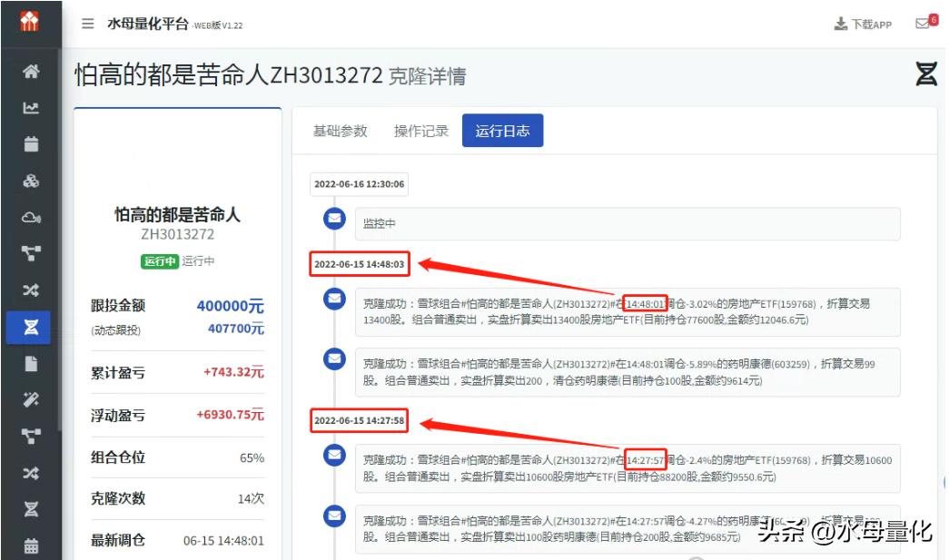Open the calendar icon on the left sidebar
Image resolution: width=949 pixels, height=560 pixels.
click(x=32, y=142)
